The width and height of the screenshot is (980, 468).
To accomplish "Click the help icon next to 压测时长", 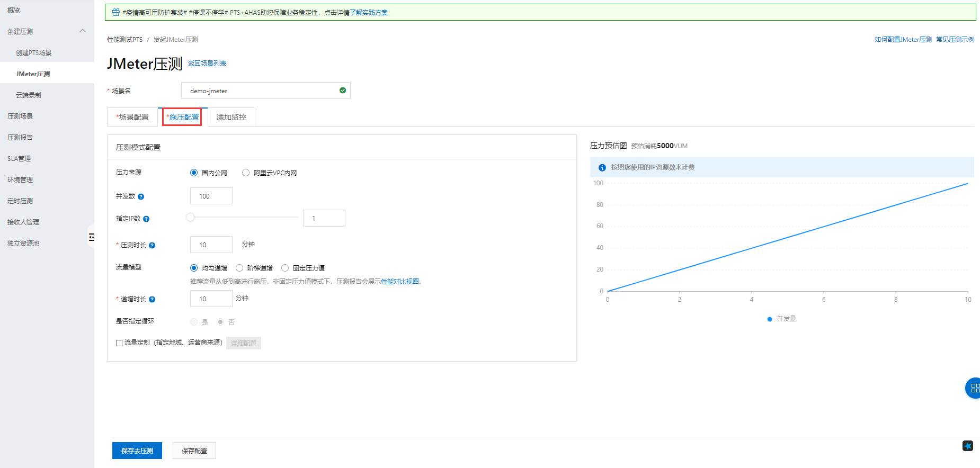I will click(x=152, y=245).
